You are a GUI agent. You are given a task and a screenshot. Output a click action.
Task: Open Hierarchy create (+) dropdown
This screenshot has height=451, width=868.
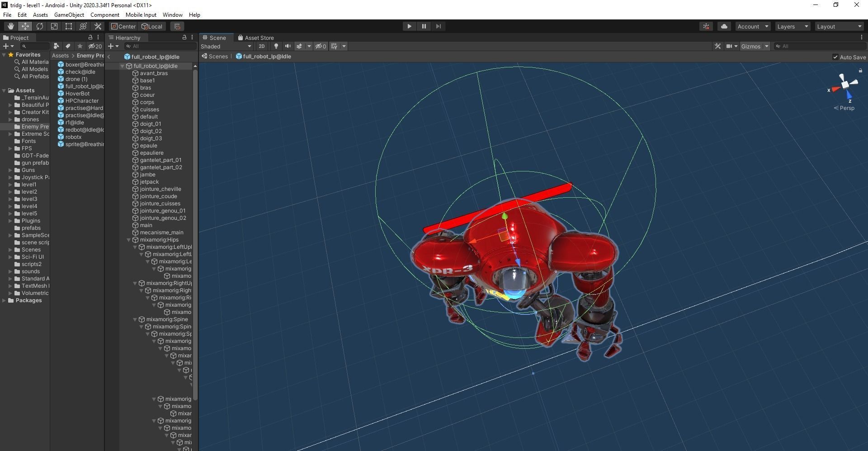pyautogui.click(x=113, y=46)
